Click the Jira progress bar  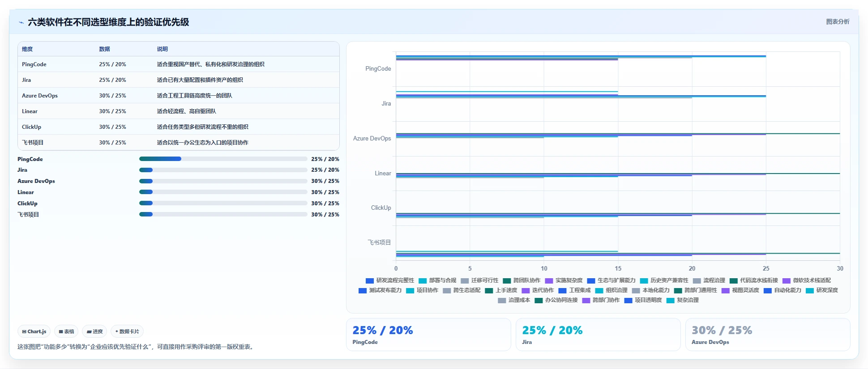[223, 170]
